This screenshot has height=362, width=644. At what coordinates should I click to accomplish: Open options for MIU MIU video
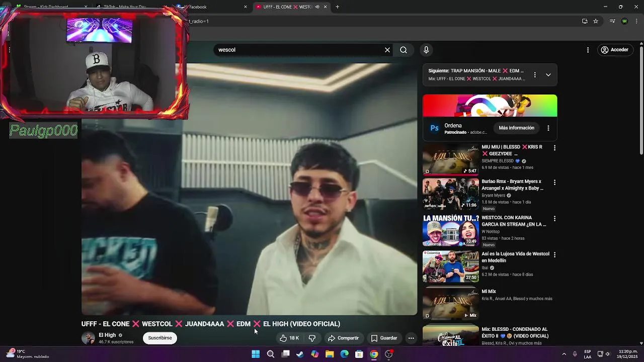(554, 148)
